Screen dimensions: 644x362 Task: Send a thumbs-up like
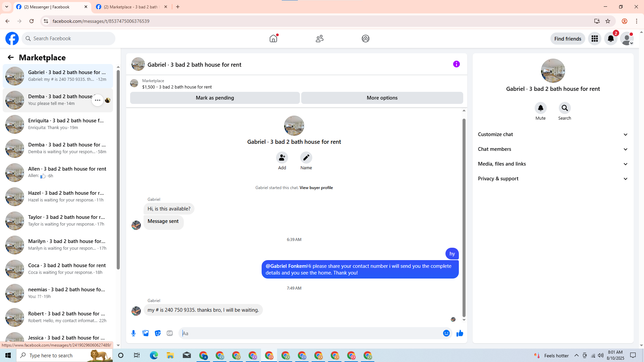click(x=460, y=333)
